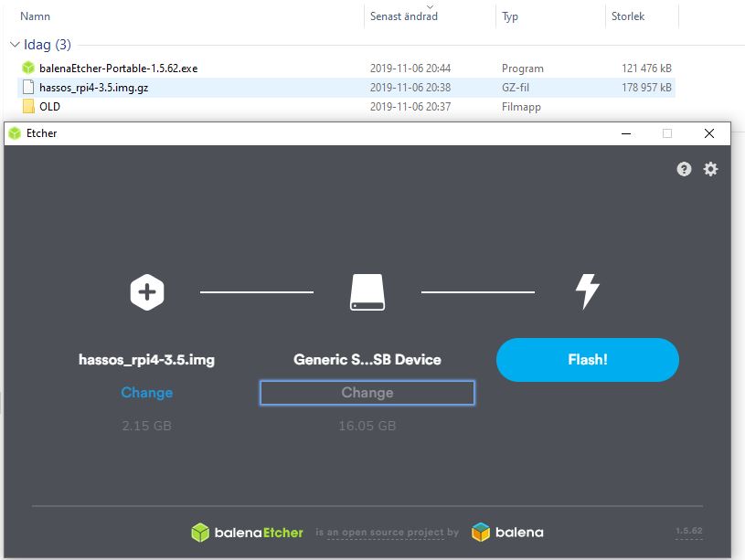Select the OLD folder name
745x560 pixels.
(x=50, y=106)
